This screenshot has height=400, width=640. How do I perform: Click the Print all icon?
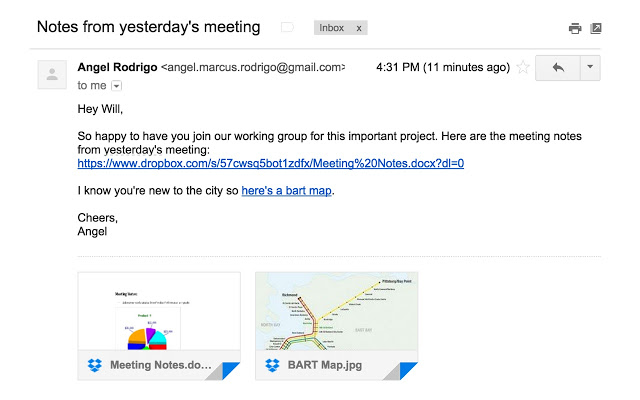pos(575,28)
